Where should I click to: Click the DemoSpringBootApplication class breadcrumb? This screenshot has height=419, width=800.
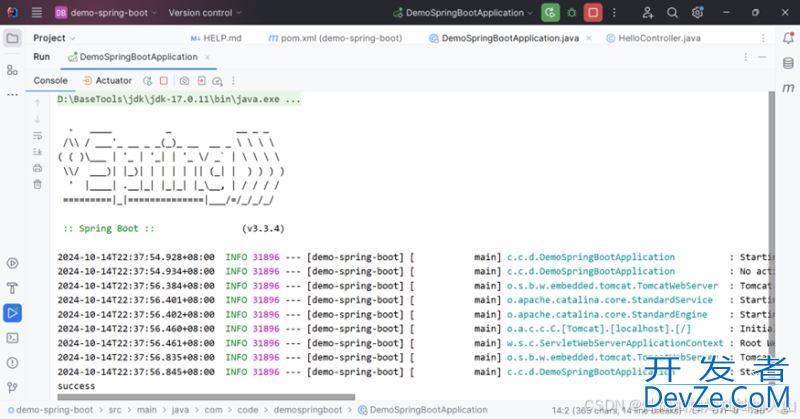coord(423,410)
